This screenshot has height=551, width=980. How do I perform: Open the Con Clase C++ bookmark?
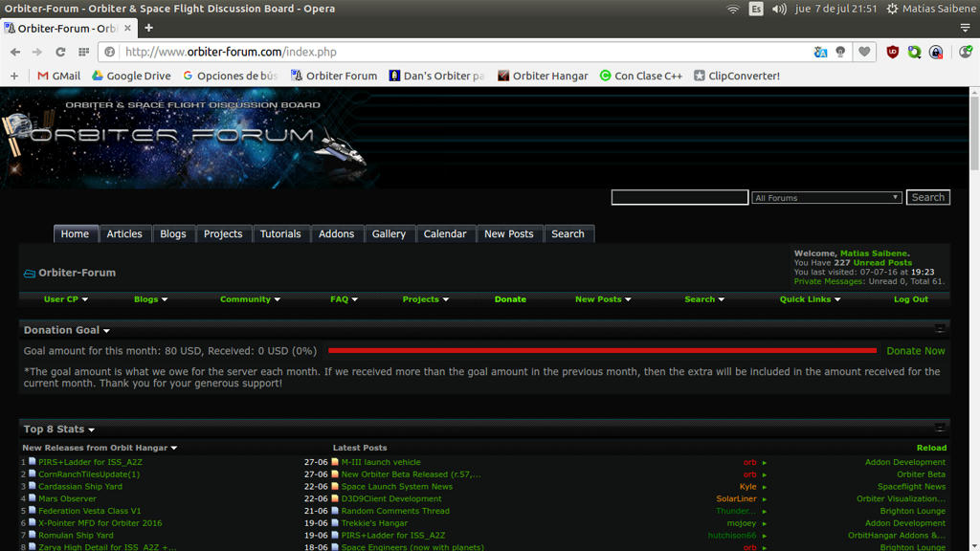click(x=640, y=76)
